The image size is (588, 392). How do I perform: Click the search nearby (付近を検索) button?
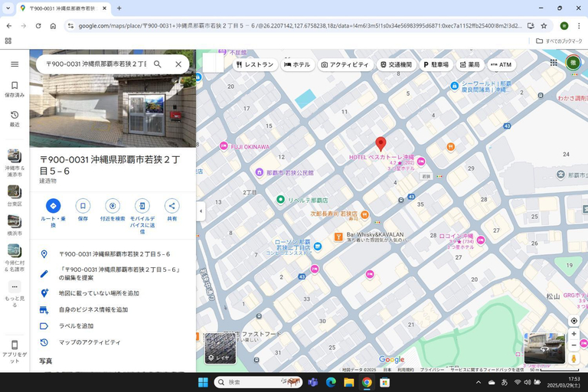[113, 205]
